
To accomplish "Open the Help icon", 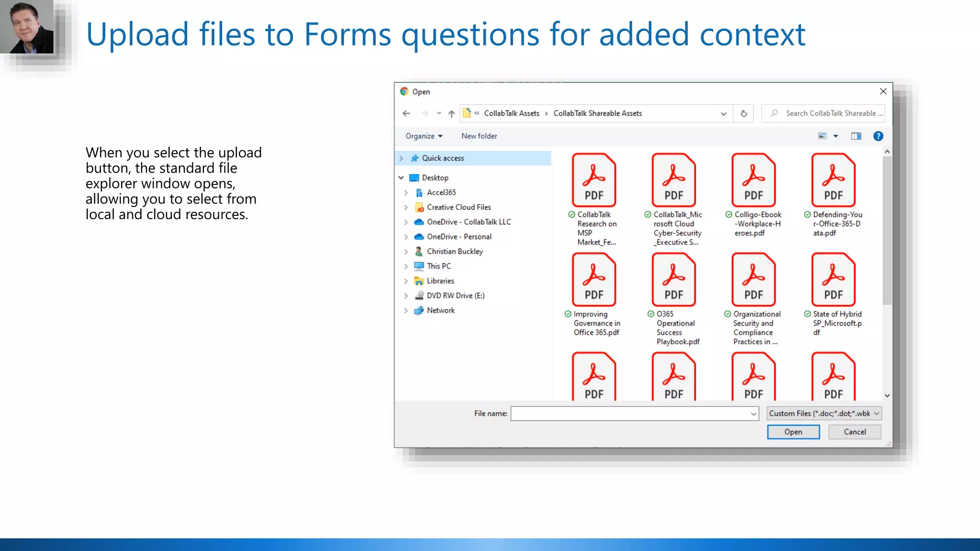I will click(x=878, y=136).
